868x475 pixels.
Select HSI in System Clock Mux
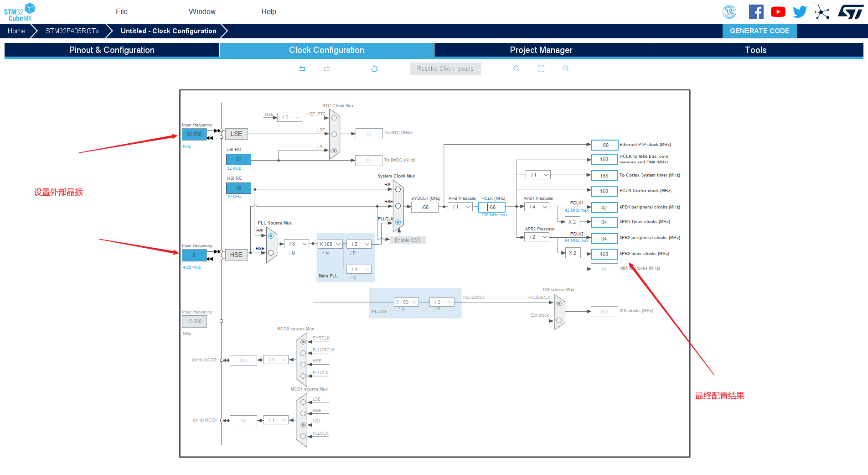point(398,189)
